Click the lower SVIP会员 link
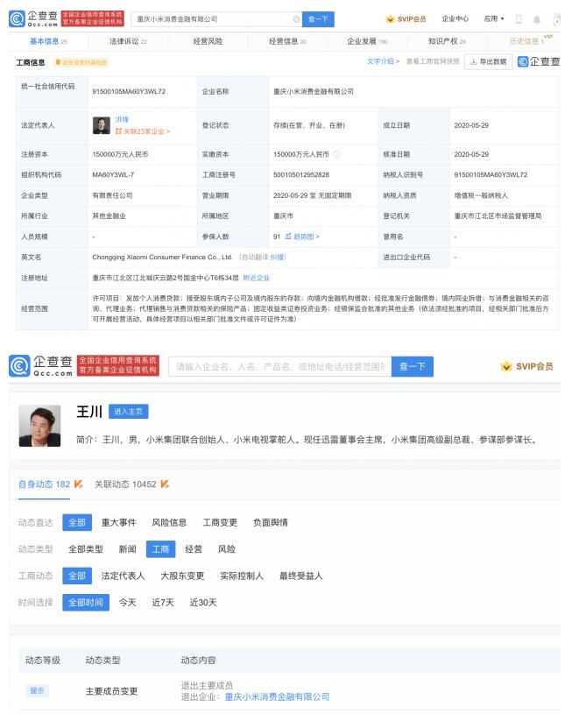 [534, 366]
